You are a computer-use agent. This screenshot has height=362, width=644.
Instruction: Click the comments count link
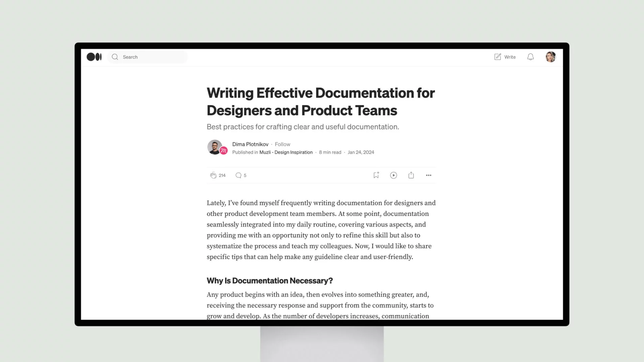click(241, 175)
